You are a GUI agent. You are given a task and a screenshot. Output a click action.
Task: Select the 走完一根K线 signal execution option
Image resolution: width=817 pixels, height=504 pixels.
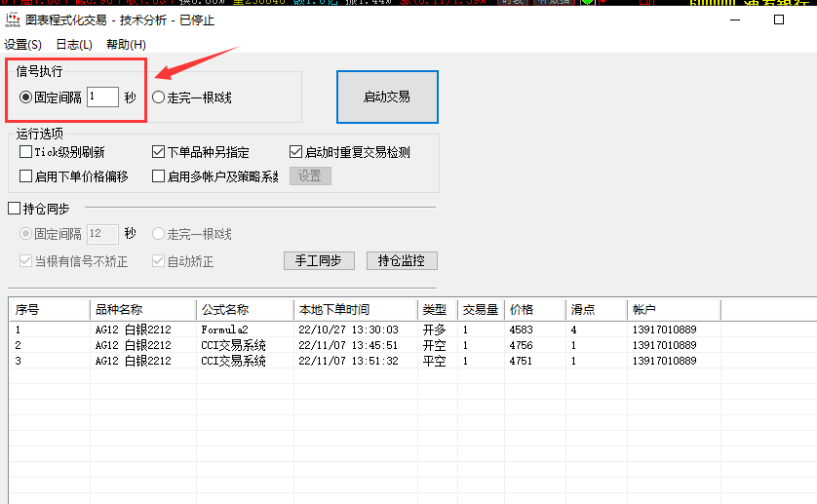[158, 97]
